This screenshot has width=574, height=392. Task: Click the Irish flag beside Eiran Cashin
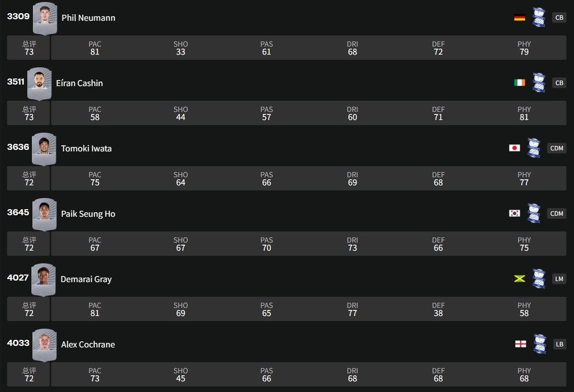519,83
